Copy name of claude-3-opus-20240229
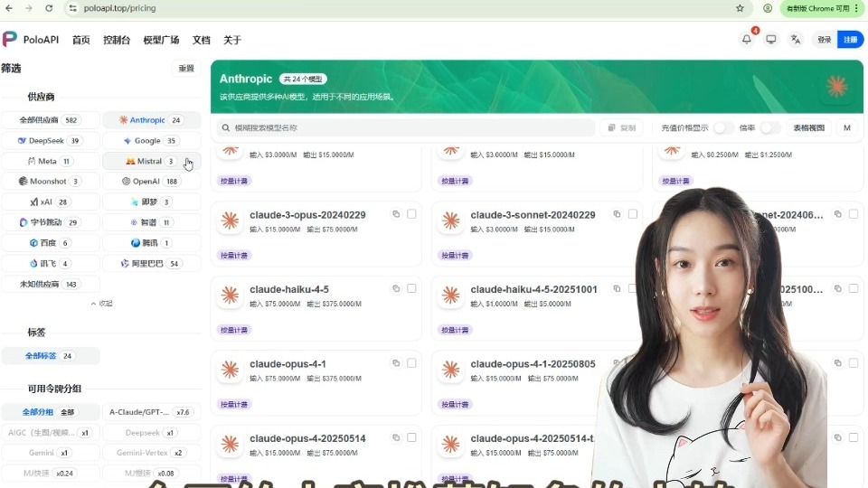868x488 pixels. (396, 214)
